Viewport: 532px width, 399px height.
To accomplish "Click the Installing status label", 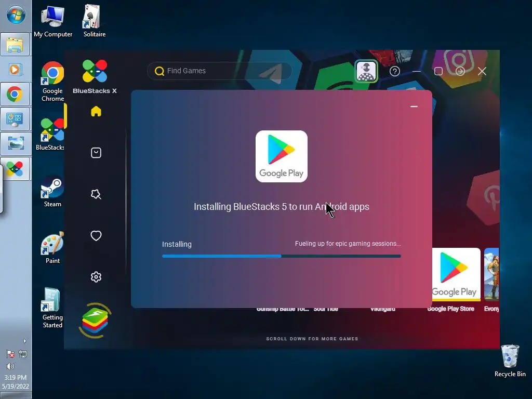I will point(177,244).
